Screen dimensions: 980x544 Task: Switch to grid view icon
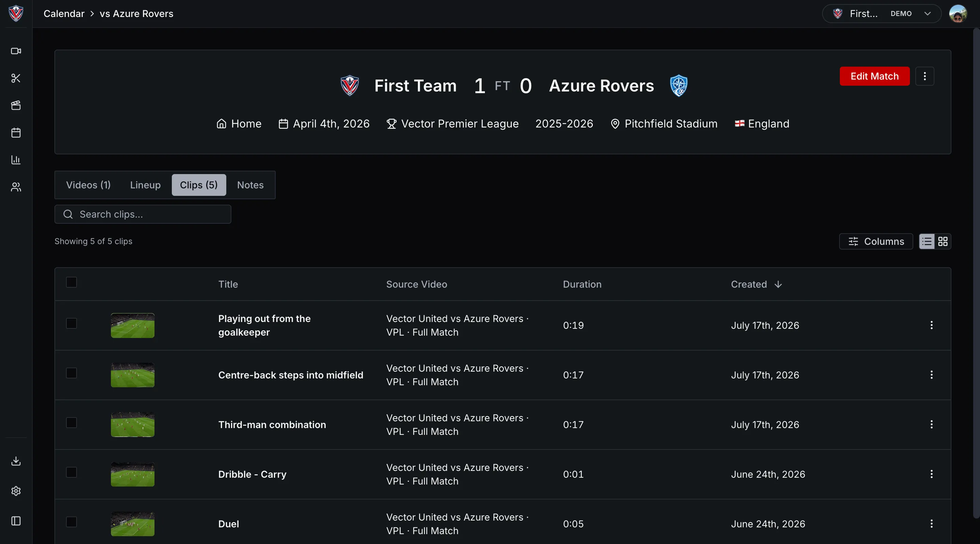pyautogui.click(x=943, y=241)
